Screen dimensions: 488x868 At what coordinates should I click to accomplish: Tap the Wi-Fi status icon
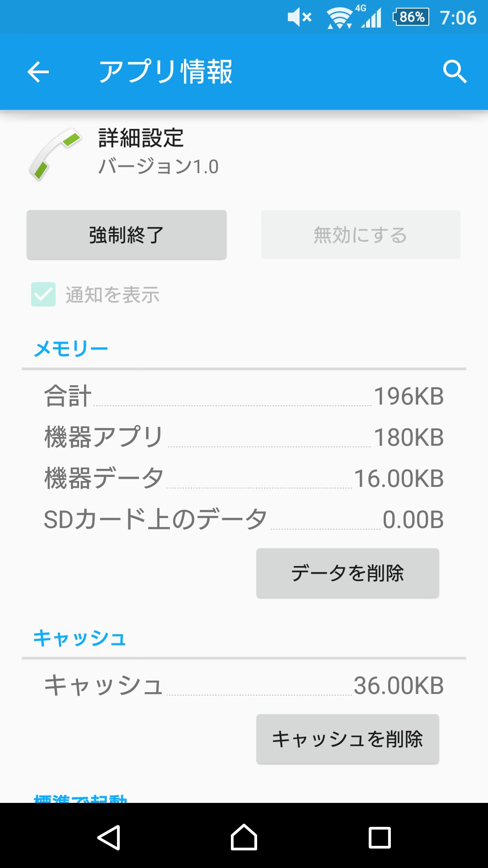tap(339, 19)
